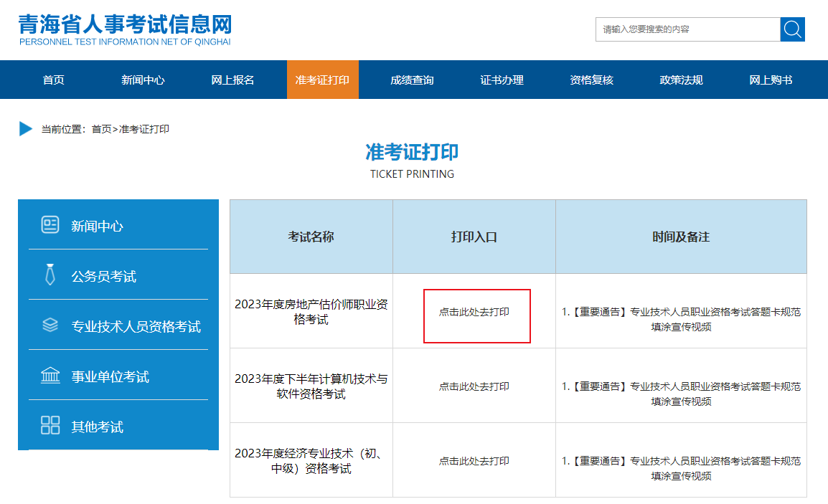Open 重要通告 notice in 房地产估价师 row
The height and width of the screenshot is (504, 828).
coord(681,319)
